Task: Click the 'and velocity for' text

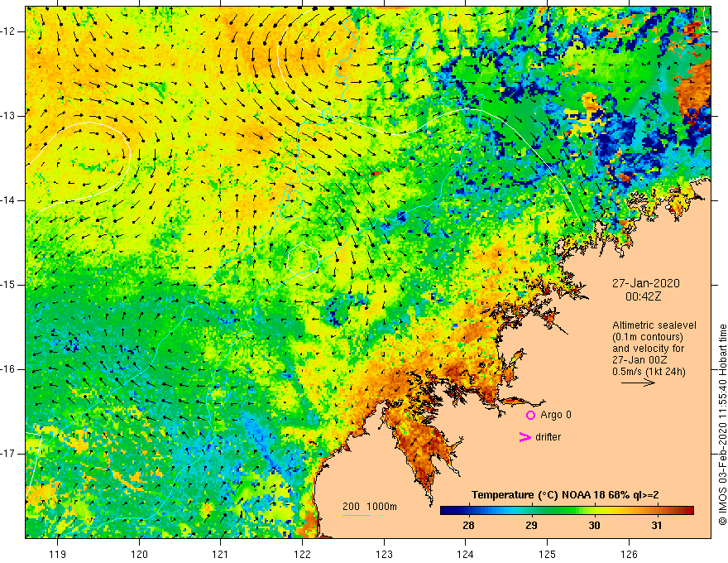Action: pyautogui.click(x=648, y=349)
